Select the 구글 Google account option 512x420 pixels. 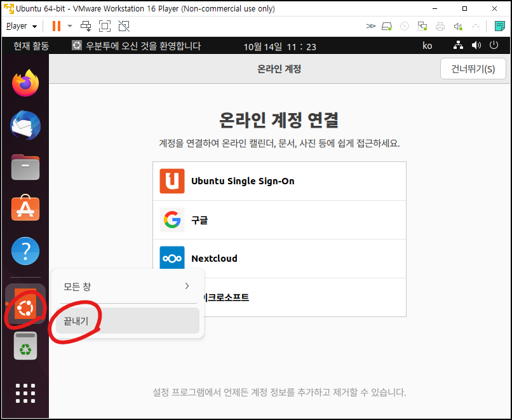[x=280, y=220]
